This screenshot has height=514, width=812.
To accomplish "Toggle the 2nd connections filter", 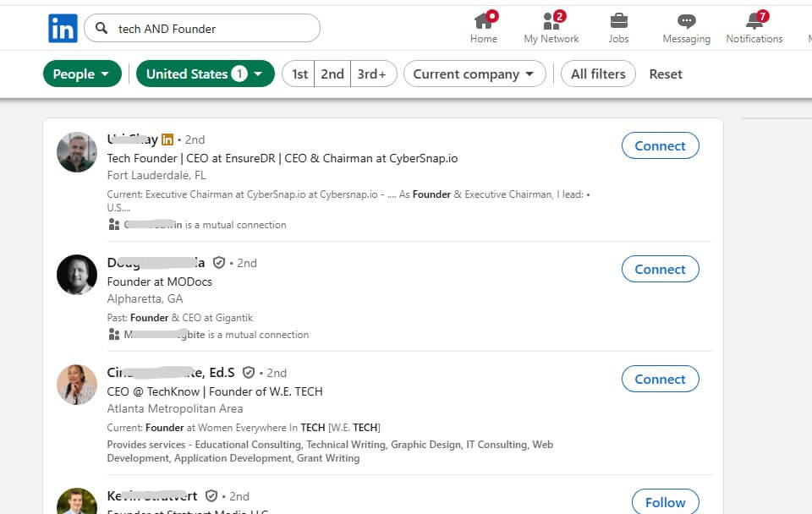I will click(x=332, y=74).
